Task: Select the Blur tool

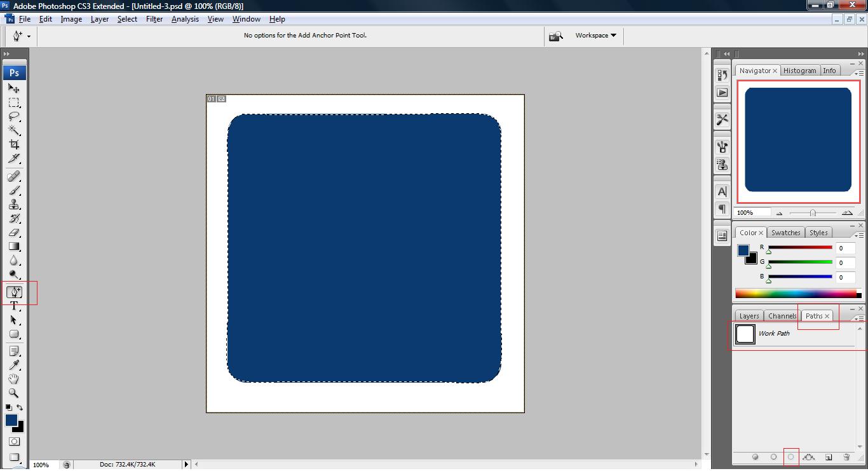Action: 14,261
